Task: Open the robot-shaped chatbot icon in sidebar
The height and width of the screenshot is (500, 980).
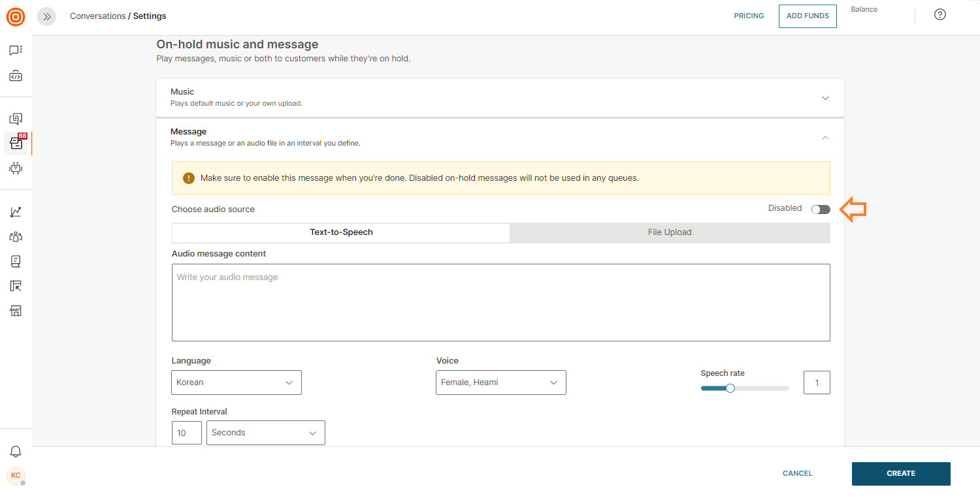Action: point(16,168)
